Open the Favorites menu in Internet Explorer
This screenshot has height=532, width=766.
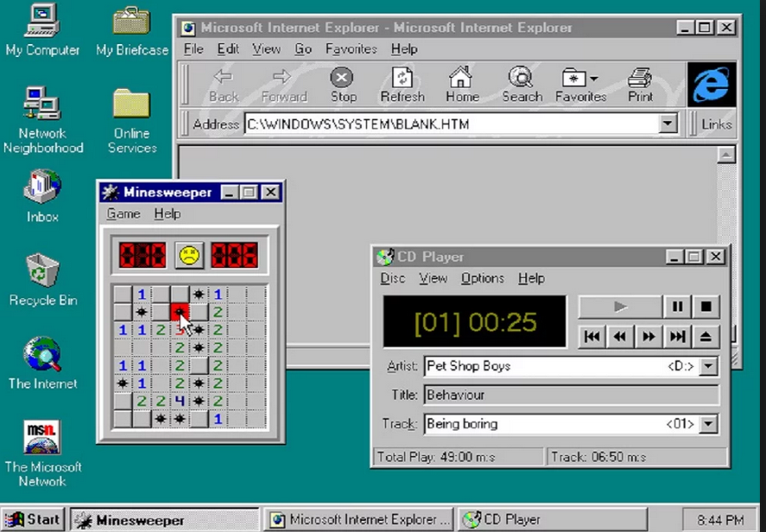[351, 49]
